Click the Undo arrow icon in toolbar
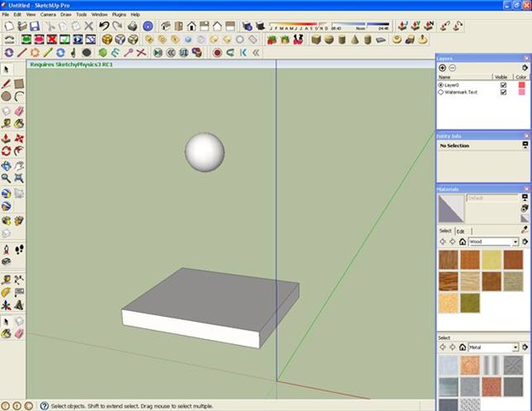Image resolution: width=532 pixels, height=411 pixels. (x=104, y=27)
